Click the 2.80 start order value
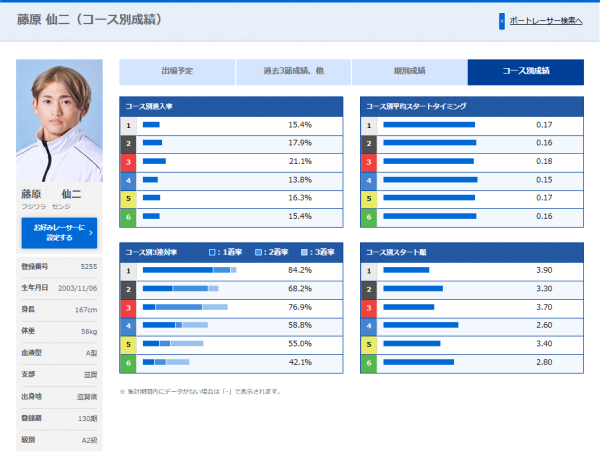600x452 pixels. 544,362
